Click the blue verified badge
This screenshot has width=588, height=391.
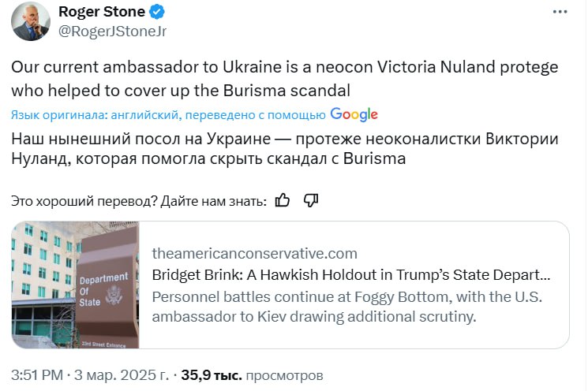157,13
